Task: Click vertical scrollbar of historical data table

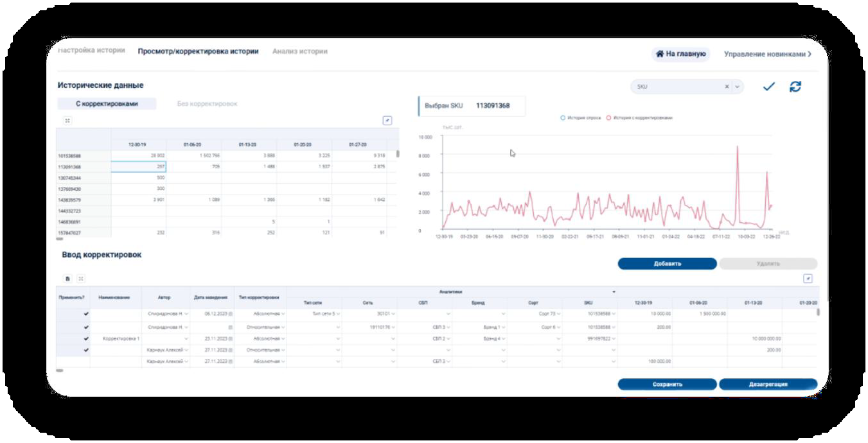Action: pyautogui.click(x=398, y=153)
